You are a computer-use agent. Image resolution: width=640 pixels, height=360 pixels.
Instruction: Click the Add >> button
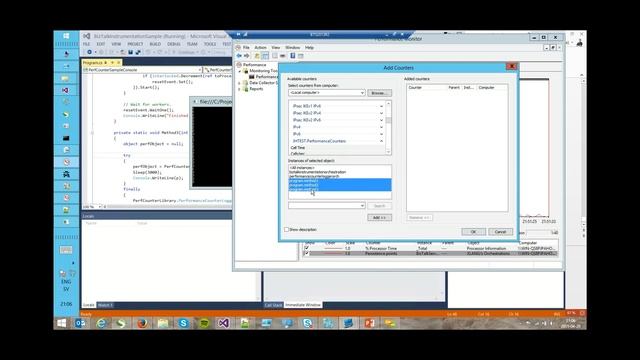379,218
